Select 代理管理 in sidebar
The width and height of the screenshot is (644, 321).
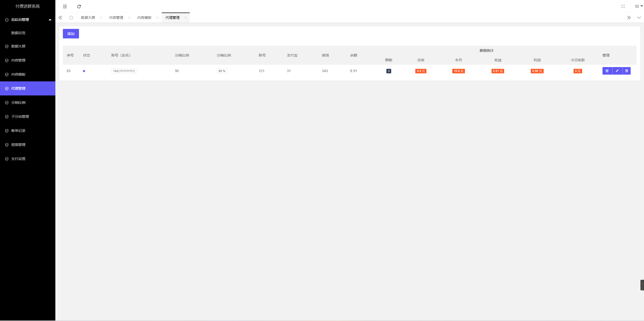28,88
